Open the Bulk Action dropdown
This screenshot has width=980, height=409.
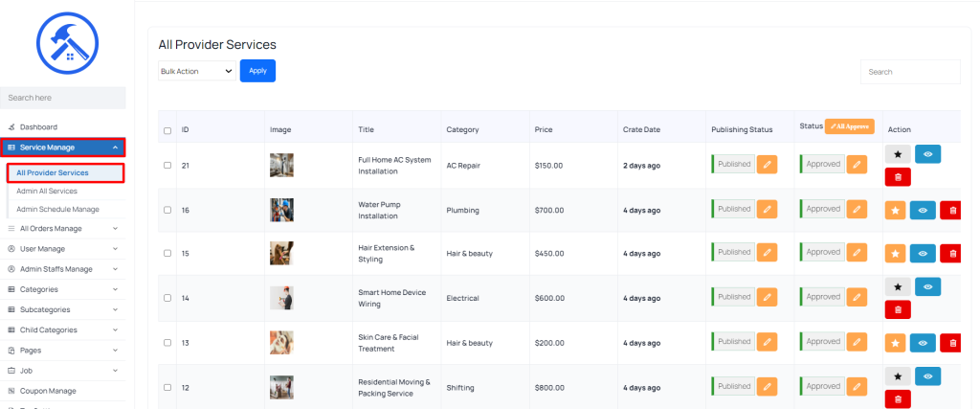click(x=197, y=71)
